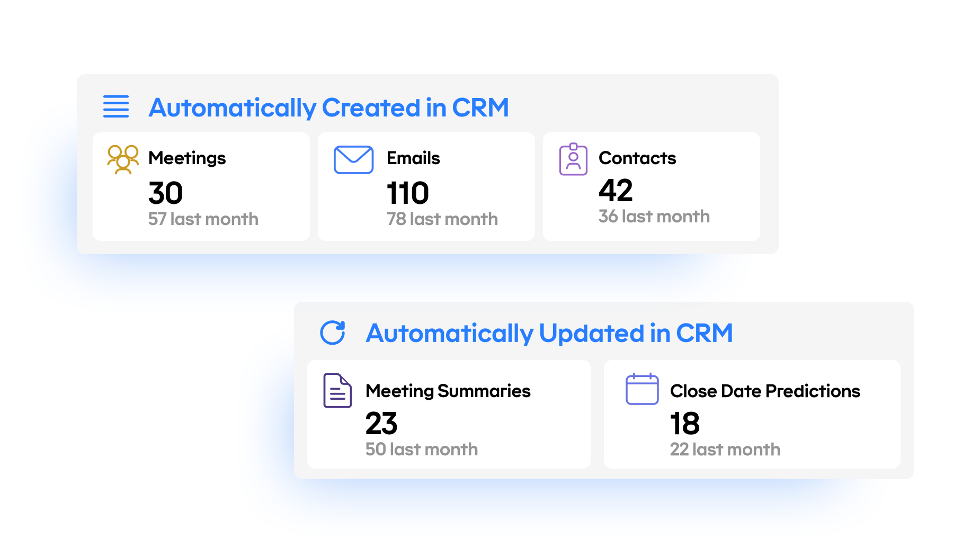Click the Automatically Updated in CRM heading
This screenshot has width=980, height=548.
[x=549, y=334]
